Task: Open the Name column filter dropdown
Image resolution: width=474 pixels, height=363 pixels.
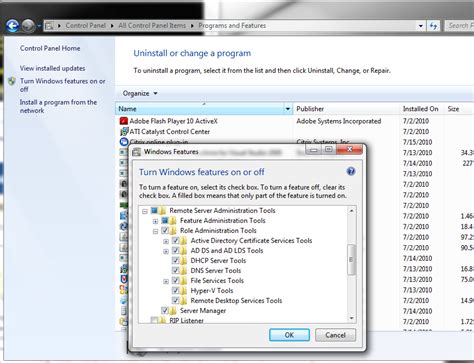Action: tap(287, 109)
